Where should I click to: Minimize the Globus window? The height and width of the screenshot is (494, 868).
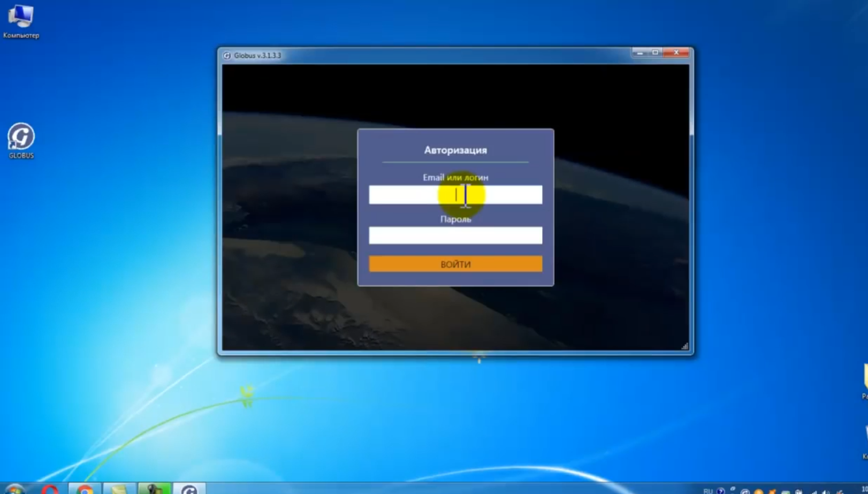[x=639, y=52]
